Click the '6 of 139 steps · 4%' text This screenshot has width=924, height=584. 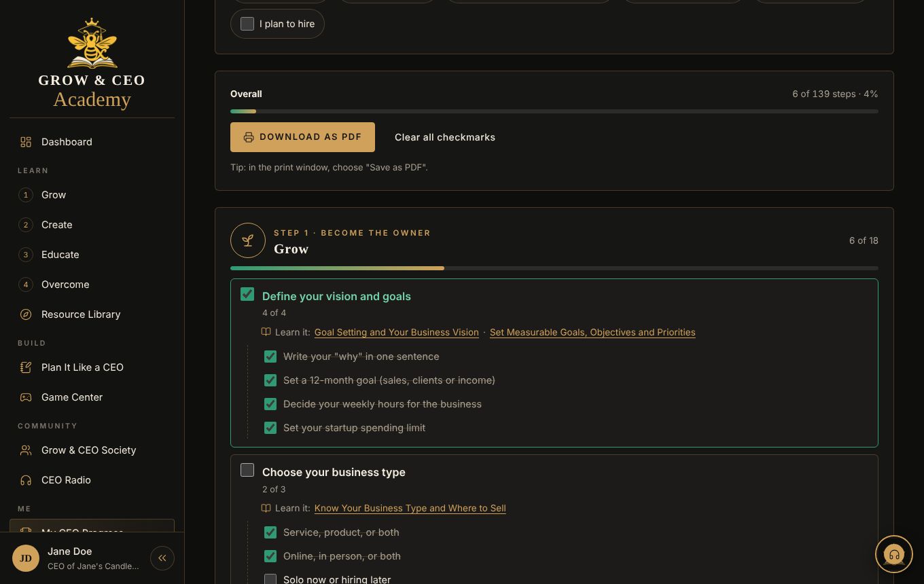coord(835,94)
